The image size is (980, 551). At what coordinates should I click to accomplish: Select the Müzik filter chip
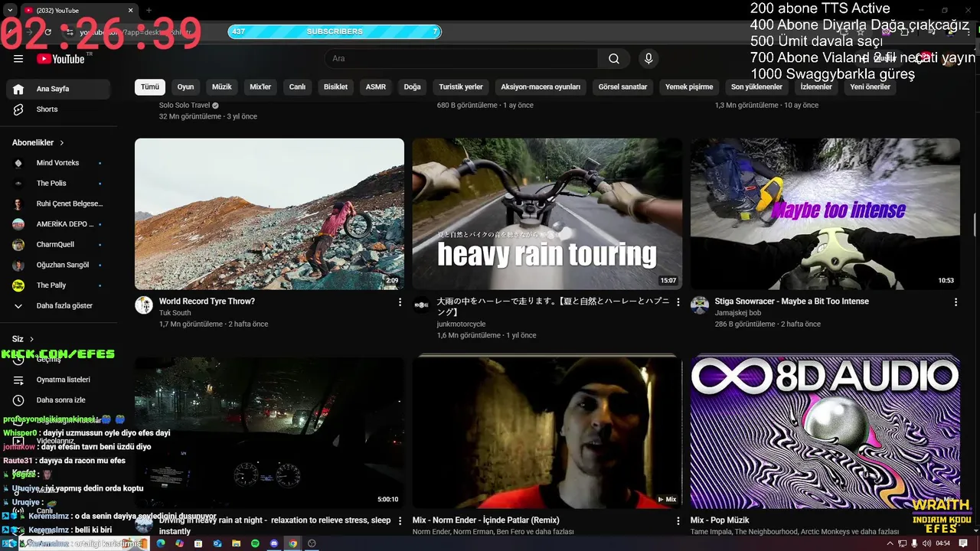tap(222, 86)
